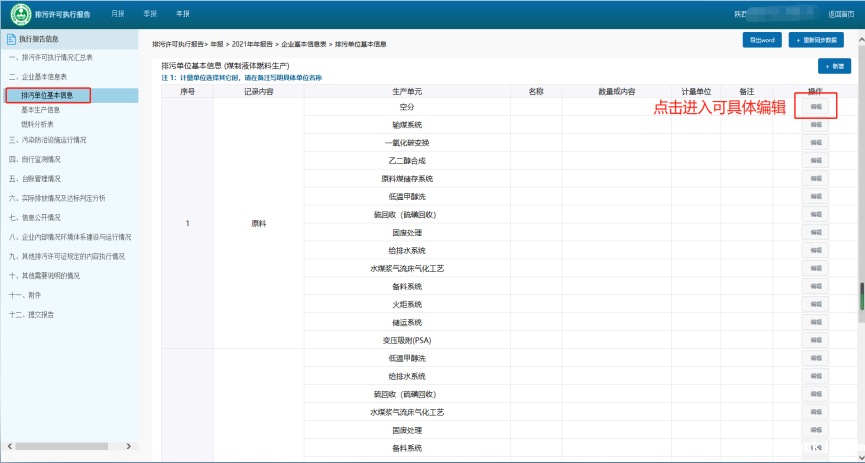Screen dimensions: 865x463
Task: Open the 月报 tab in top navigation
Action: tap(118, 14)
